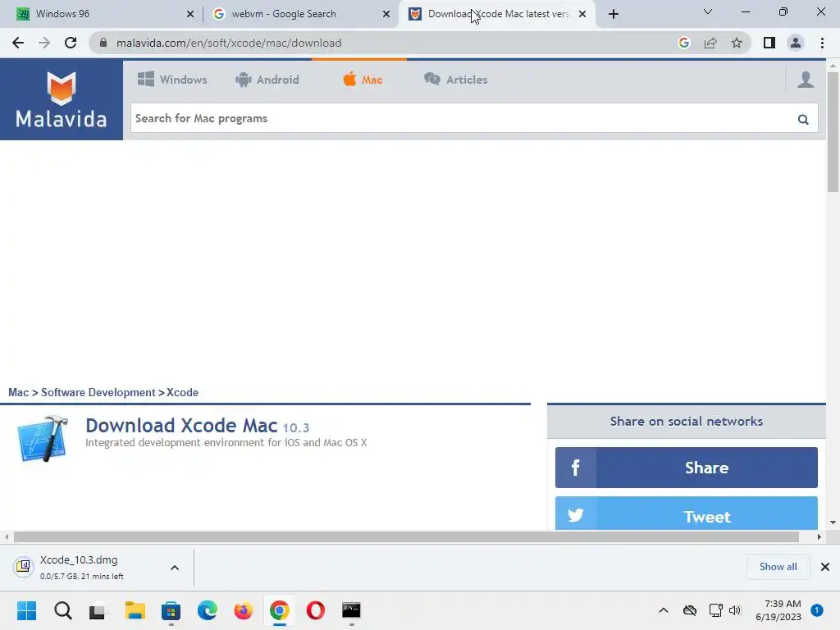The image size is (840, 630).
Task: Reload the current page
Action: click(x=71, y=43)
